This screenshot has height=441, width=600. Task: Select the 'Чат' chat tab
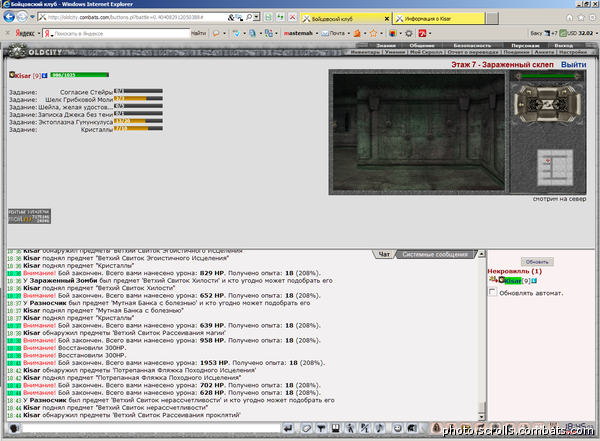coord(384,254)
